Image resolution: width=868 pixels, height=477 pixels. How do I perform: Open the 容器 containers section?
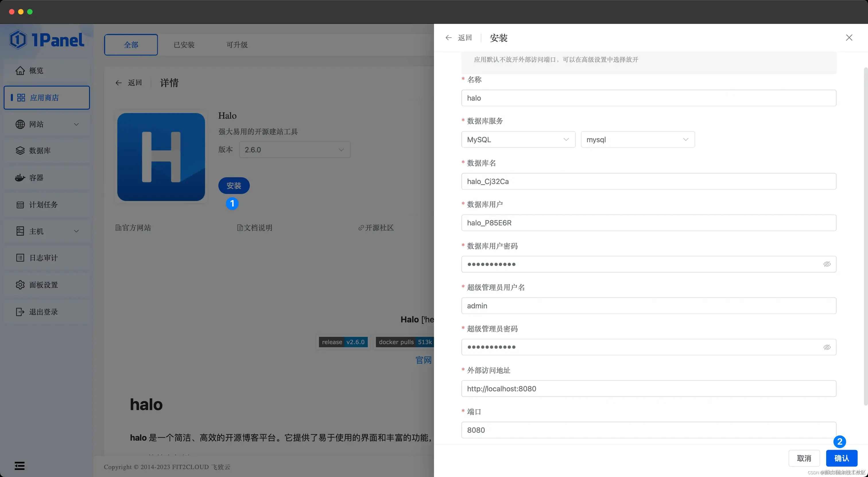pos(36,178)
